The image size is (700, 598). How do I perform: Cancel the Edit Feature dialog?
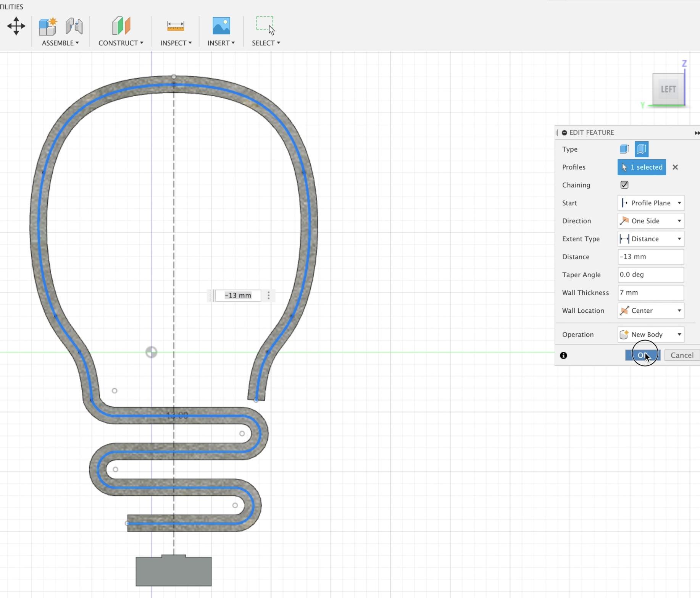coord(682,355)
